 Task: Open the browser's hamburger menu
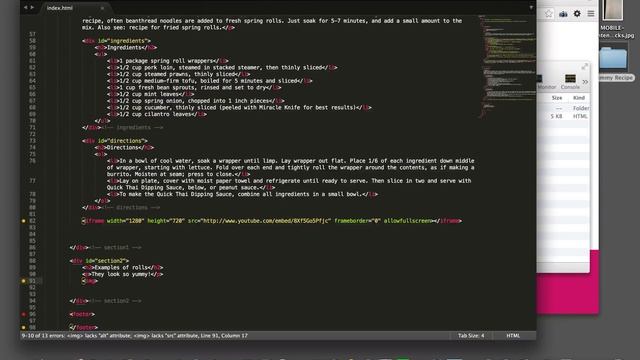pos(591,13)
